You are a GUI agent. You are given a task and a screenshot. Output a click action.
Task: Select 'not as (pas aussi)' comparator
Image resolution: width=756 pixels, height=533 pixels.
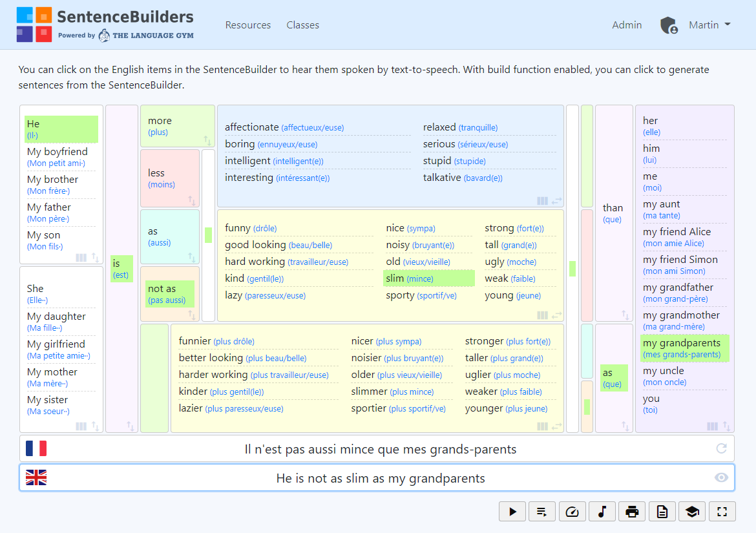[x=170, y=294]
